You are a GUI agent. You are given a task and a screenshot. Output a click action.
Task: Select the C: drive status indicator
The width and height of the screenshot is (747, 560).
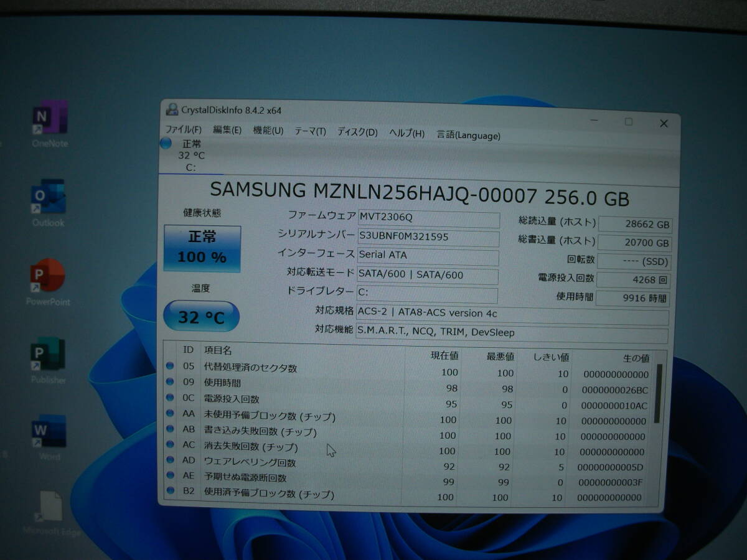[189, 156]
